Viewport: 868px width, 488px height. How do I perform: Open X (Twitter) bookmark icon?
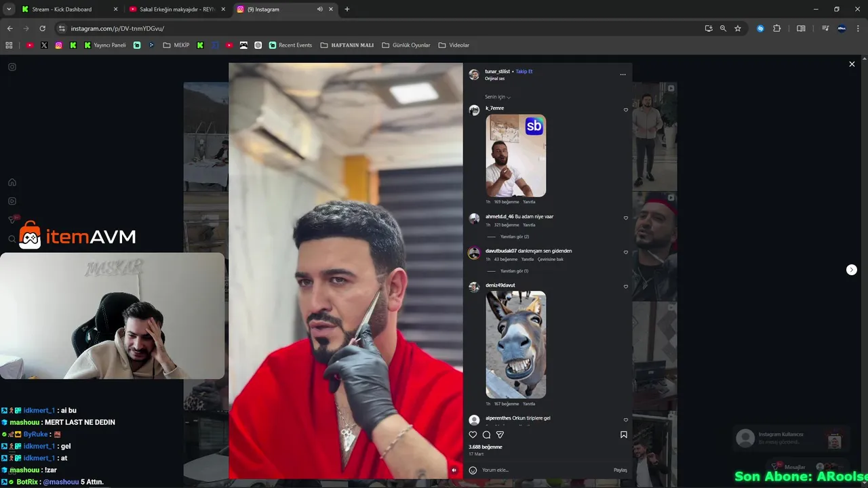(x=44, y=45)
